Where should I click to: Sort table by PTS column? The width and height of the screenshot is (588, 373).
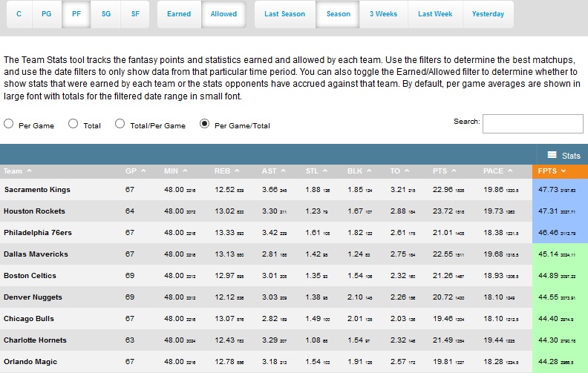(445, 171)
